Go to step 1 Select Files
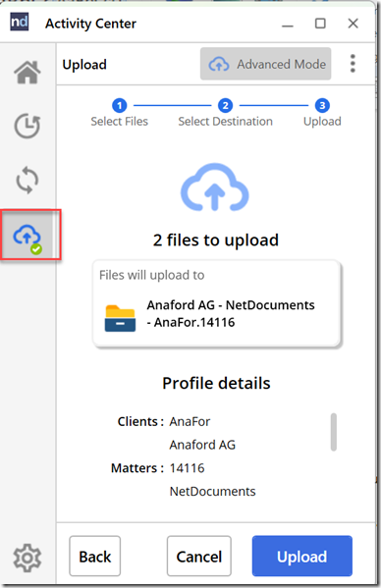The width and height of the screenshot is (381, 588). point(119,113)
